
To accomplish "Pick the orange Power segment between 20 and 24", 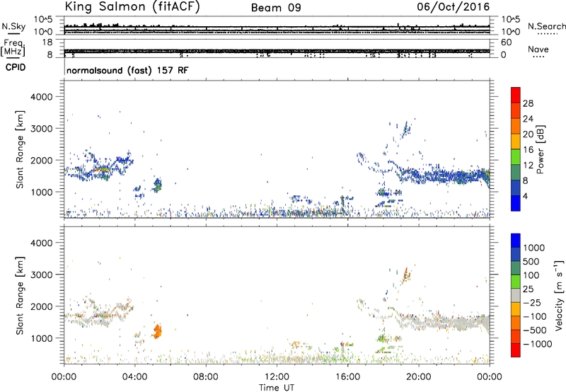I will coord(516,126).
